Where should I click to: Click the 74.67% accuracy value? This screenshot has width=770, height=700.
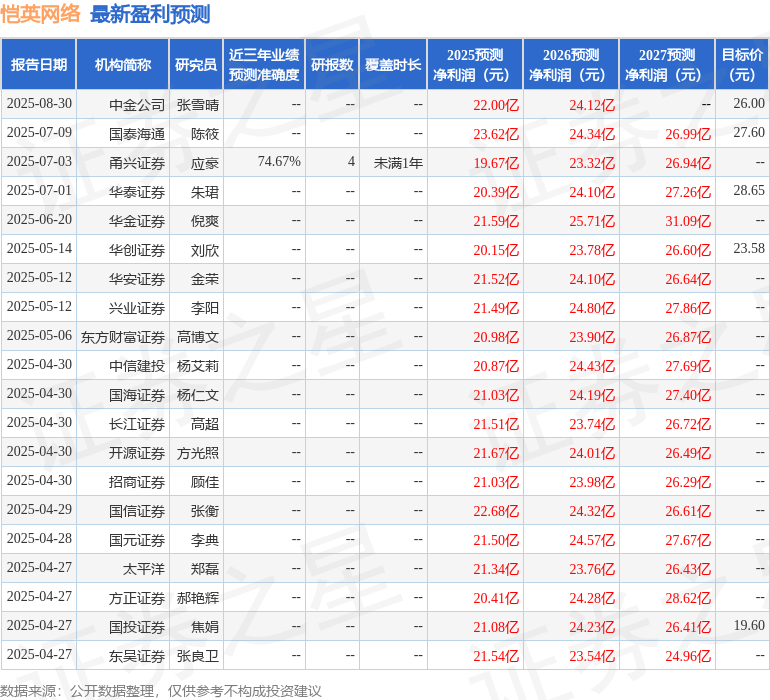click(279, 162)
